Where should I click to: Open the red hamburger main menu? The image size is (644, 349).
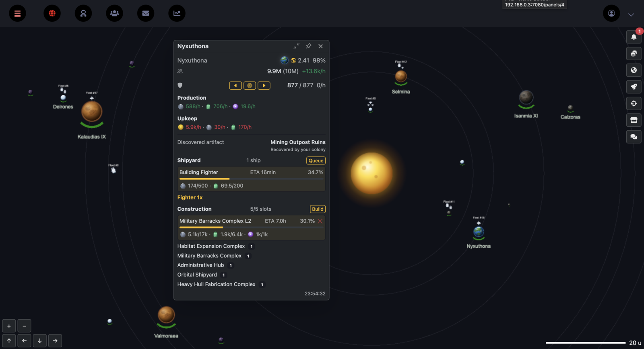[17, 13]
